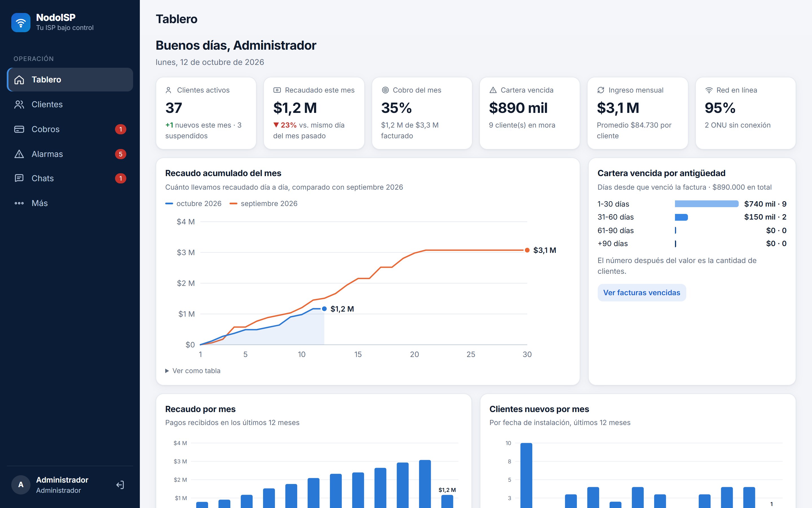Open the Tablero menu item
Image resolution: width=812 pixels, height=508 pixels.
tap(70, 80)
